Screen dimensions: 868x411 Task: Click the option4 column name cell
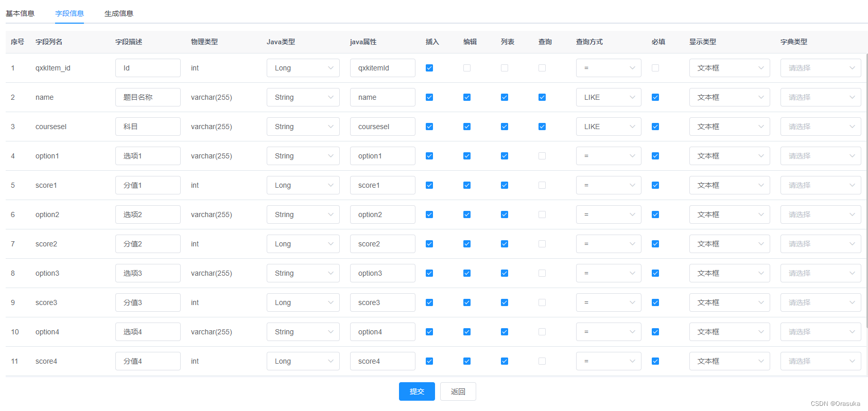[47, 332]
